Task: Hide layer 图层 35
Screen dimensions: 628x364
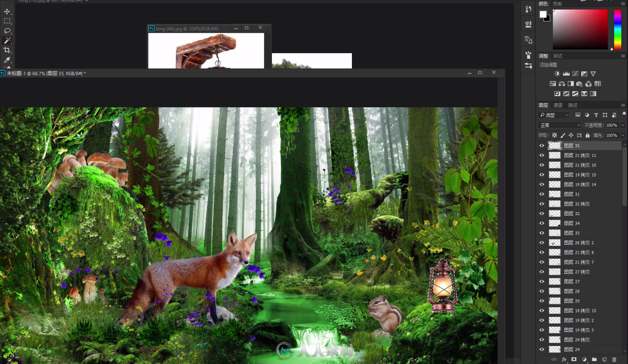Action: coord(542,146)
